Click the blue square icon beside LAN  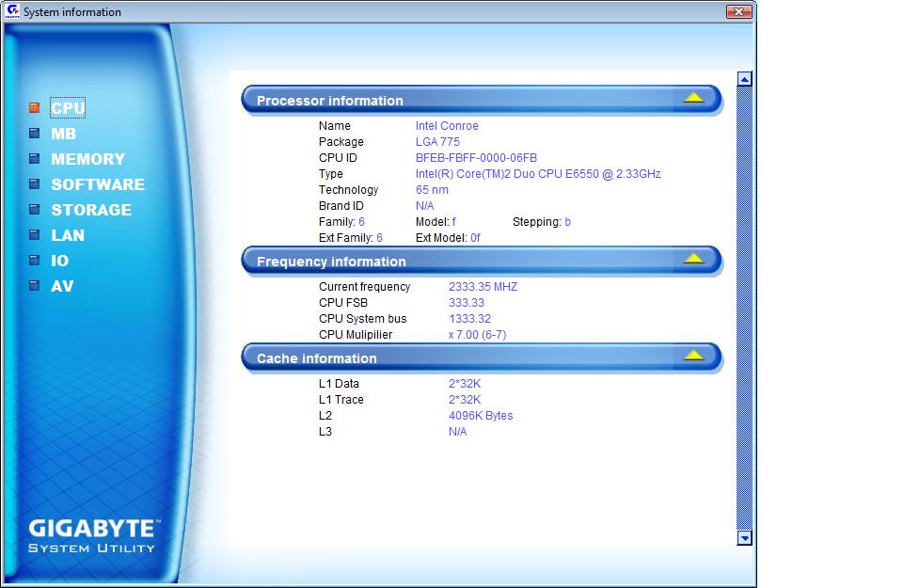pyautogui.click(x=35, y=235)
